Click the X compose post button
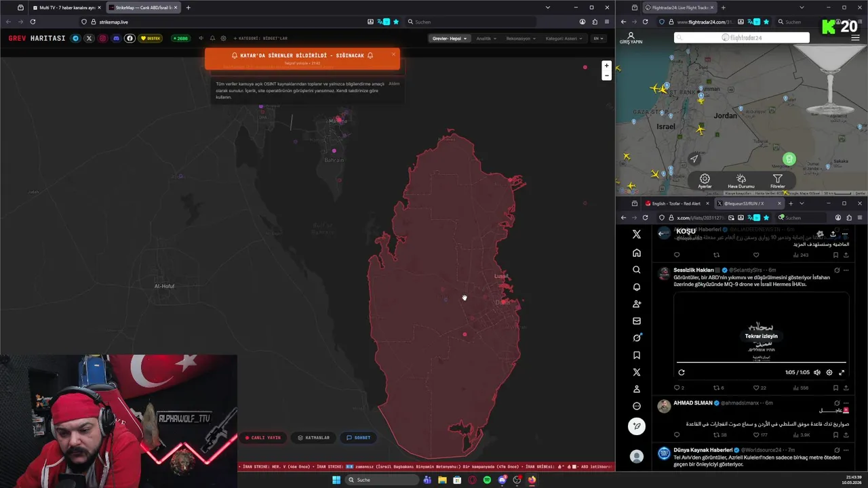Image resolution: width=868 pixels, height=488 pixels. [x=637, y=426]
